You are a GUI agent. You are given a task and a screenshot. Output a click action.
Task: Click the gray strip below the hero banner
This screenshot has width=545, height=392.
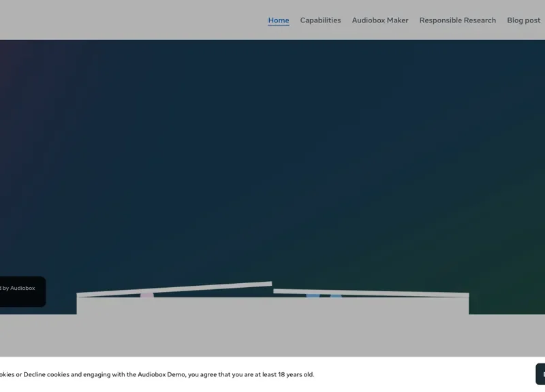[272, 335]
